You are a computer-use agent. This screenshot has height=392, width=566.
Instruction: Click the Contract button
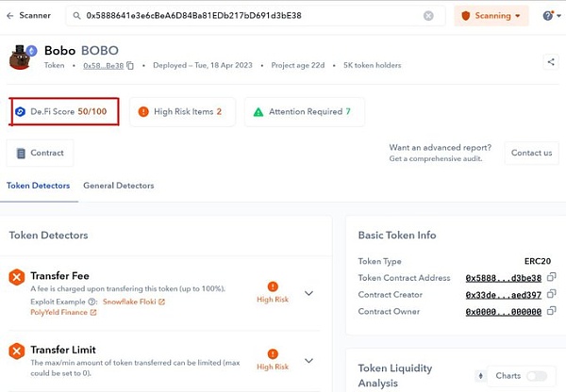pyautogui.click(x=40, y=153)
